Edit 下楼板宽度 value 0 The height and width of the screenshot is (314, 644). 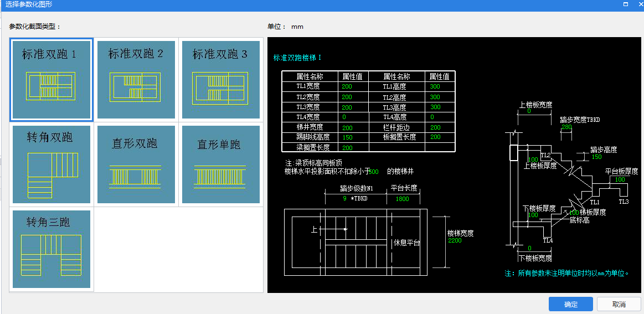tap(529, 248)
